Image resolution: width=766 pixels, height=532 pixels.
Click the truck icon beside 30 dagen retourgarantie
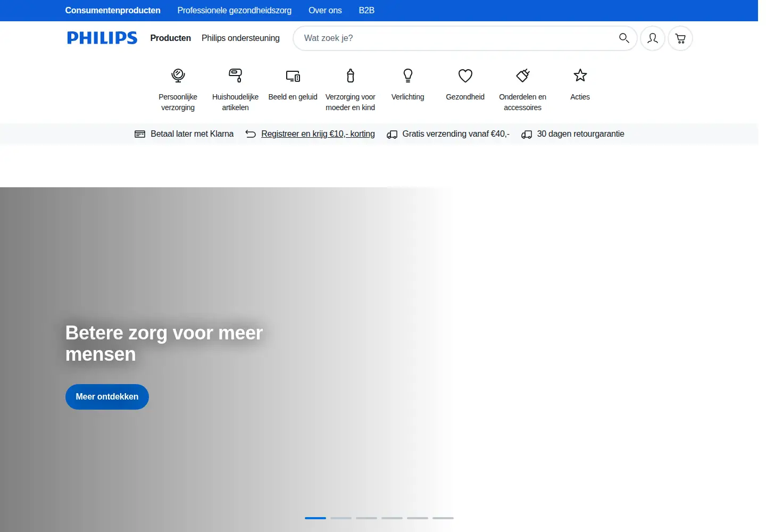pyautogui.click(x=527, y=134)
